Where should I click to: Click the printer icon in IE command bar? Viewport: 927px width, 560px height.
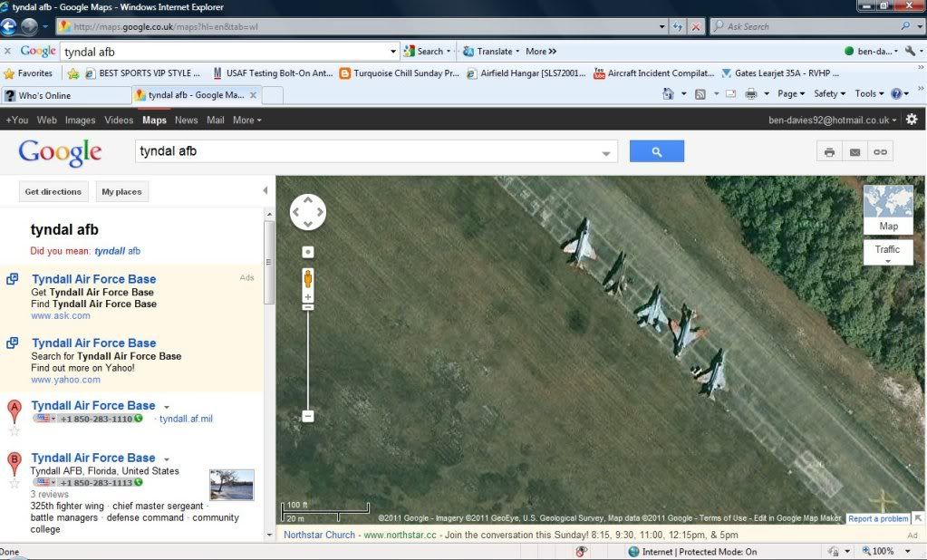pyautogui.click(x=751, y=94)
